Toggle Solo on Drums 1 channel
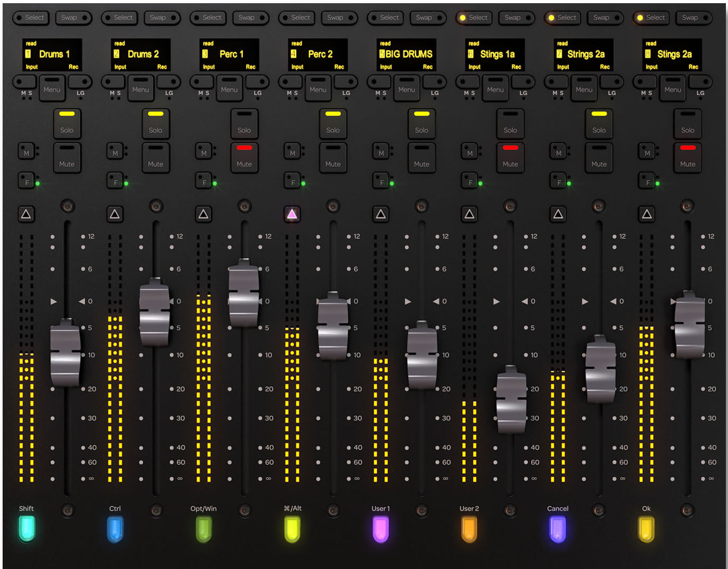 pyautogui.click(x=67, y=123)
